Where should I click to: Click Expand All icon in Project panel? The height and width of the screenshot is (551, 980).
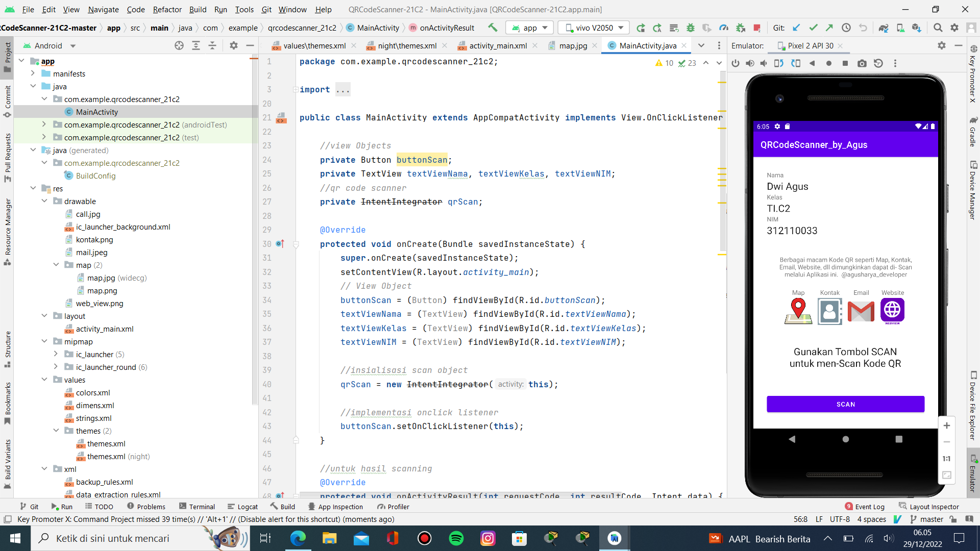point(196,45)
